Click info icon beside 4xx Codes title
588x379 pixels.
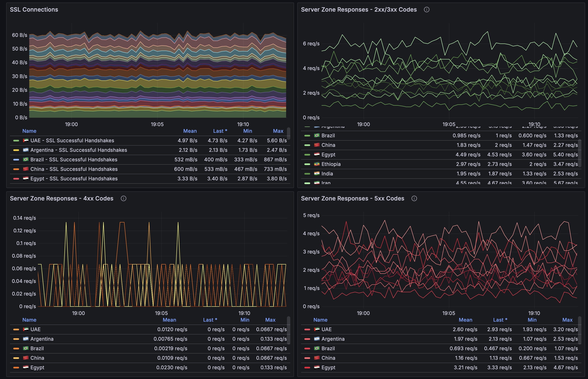pyautogui.click(x=123, y=198)
